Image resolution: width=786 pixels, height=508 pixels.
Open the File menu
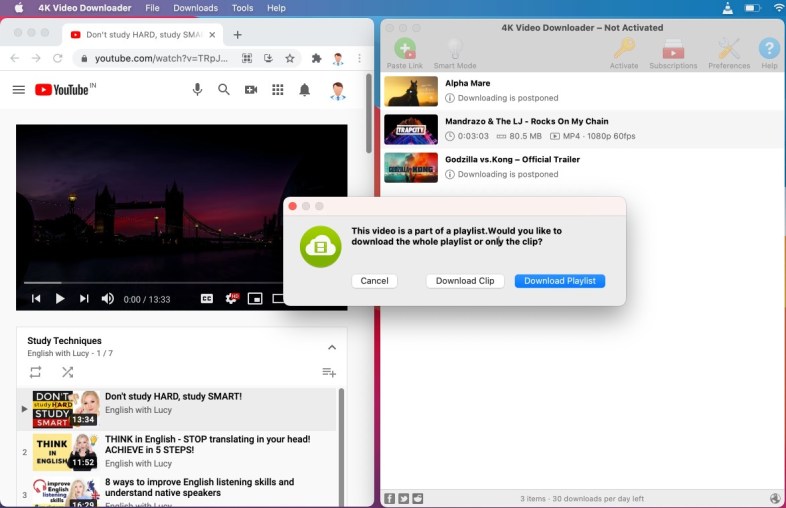tap(152, 8)
